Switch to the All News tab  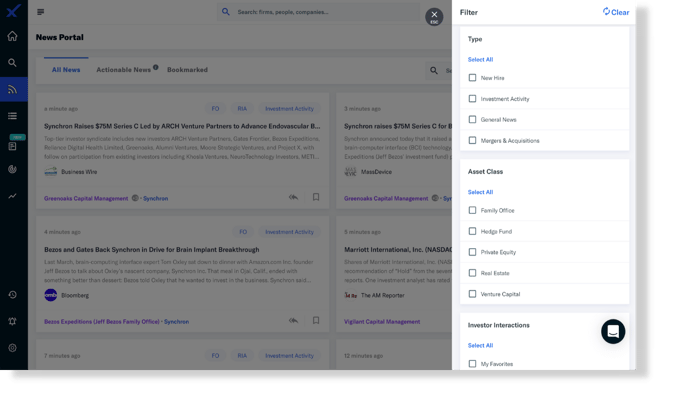pyautogui.click(x=66, y=70)
